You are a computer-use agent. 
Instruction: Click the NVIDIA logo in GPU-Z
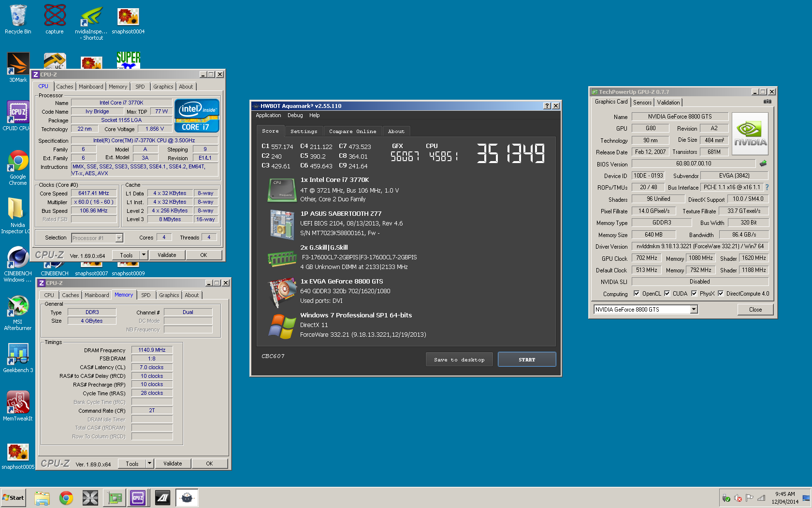[x=750, y=134]
